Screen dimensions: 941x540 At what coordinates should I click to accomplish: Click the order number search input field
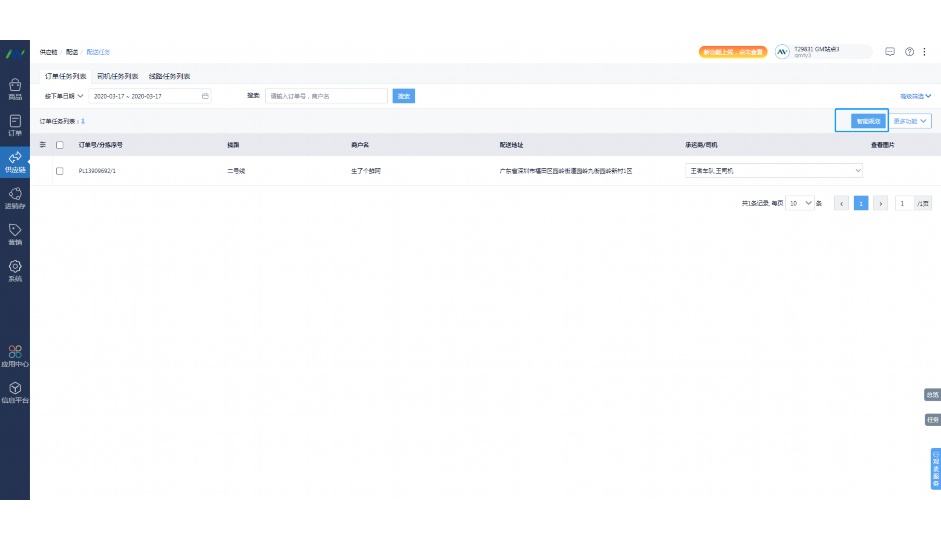tap(326, 96)
